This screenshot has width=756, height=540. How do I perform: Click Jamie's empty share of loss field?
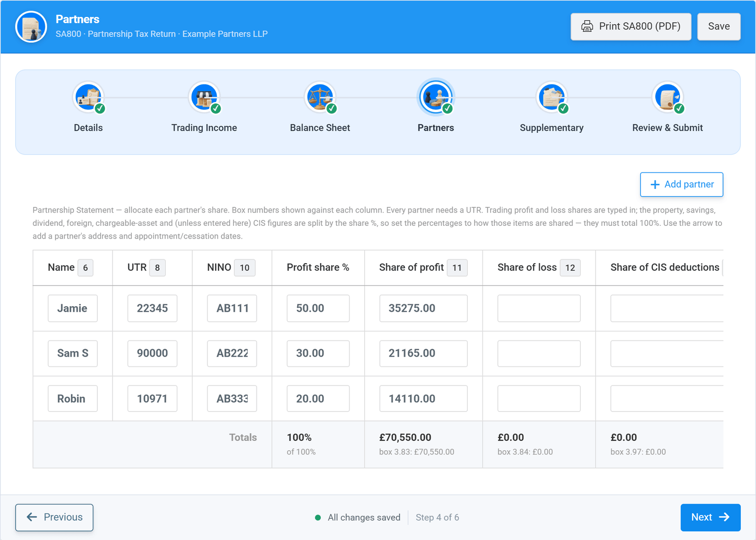(x=539, y=309)
